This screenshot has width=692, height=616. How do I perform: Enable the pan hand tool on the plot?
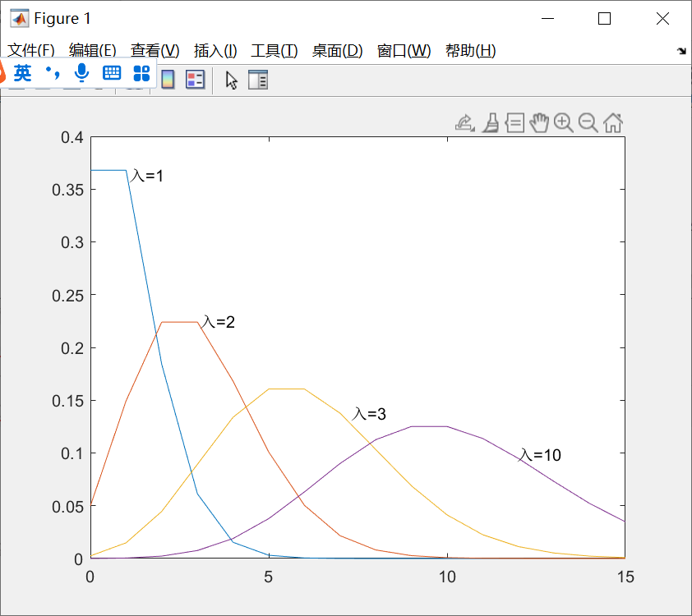(539, 122)
